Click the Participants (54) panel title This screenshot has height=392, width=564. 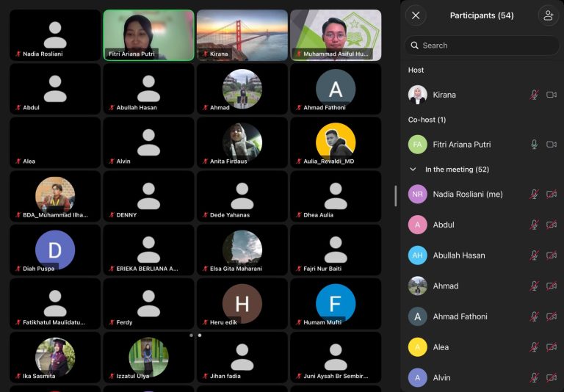[x=482, y=15]
